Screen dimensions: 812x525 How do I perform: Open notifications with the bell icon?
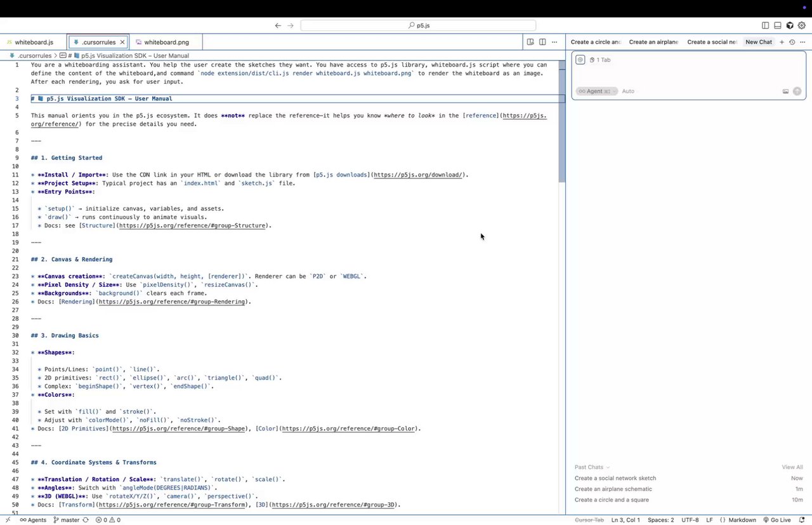(801, 520)
